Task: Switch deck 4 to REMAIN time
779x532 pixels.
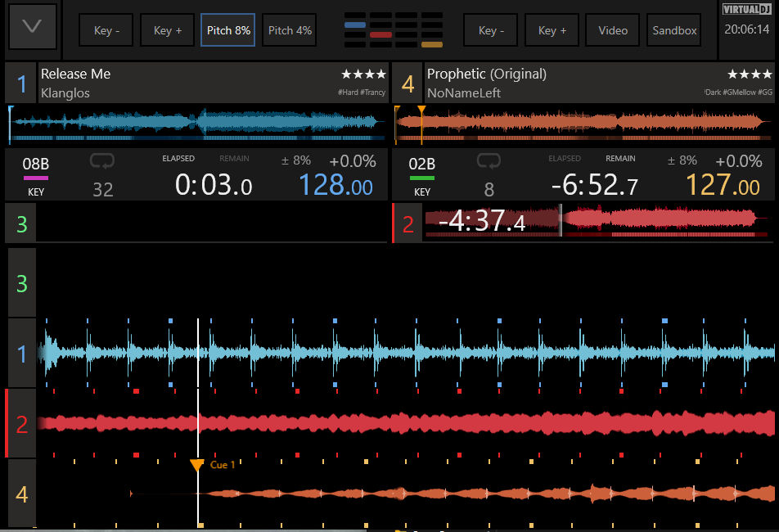Action: [x=620, y=159]
